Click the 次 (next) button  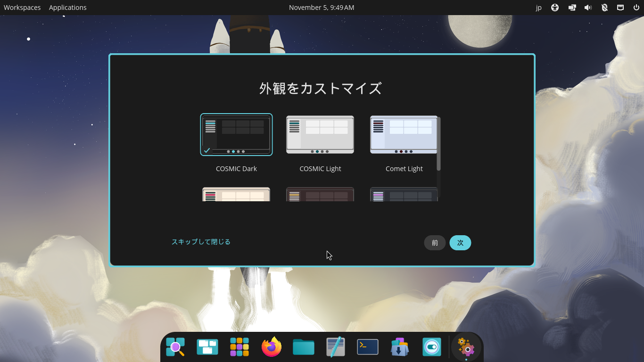tap(460, 243)
